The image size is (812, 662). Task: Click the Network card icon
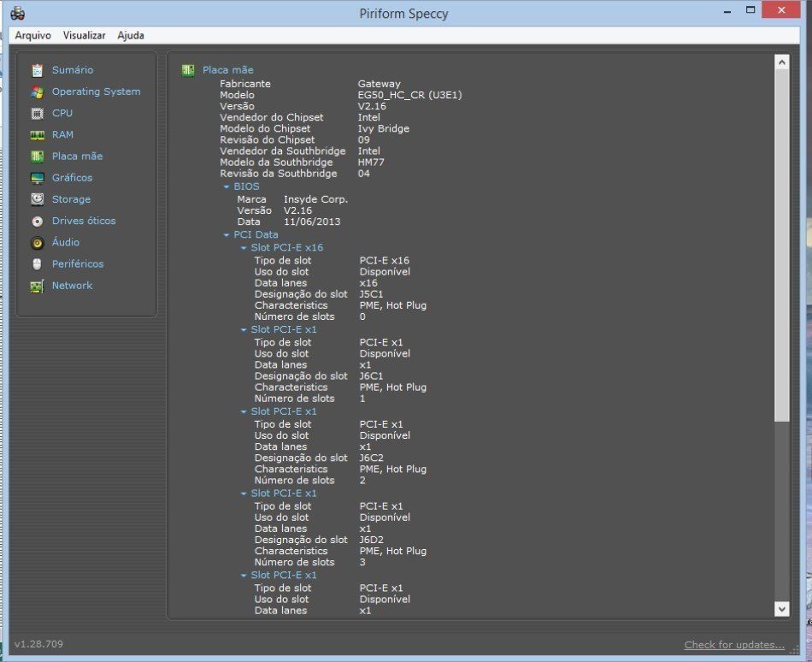(38, 286)
